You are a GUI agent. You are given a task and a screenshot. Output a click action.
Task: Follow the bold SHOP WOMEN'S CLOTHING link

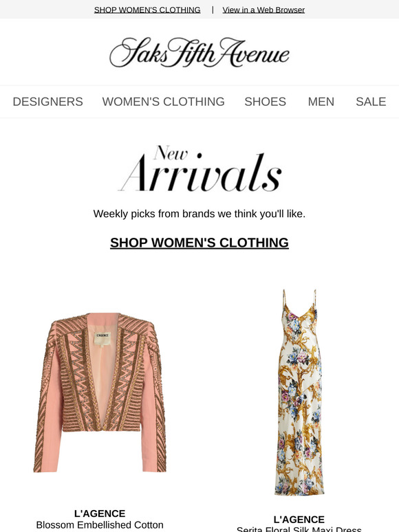(x=199, y=243)
